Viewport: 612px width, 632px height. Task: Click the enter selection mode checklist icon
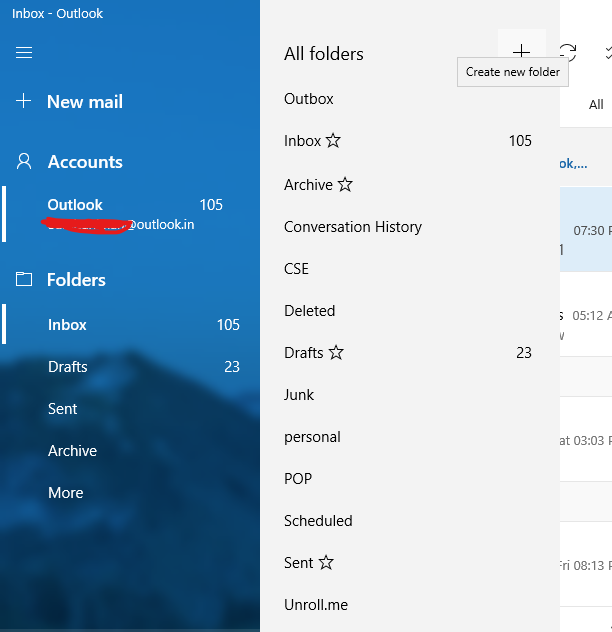click(x=608, y=52)
